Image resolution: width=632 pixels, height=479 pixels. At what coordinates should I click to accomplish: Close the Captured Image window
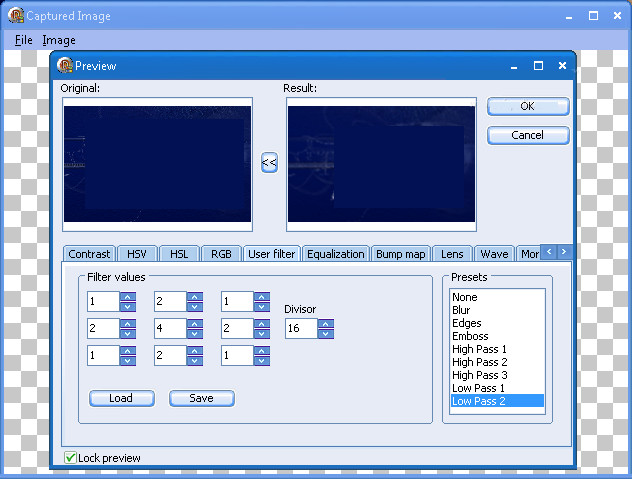617,16
